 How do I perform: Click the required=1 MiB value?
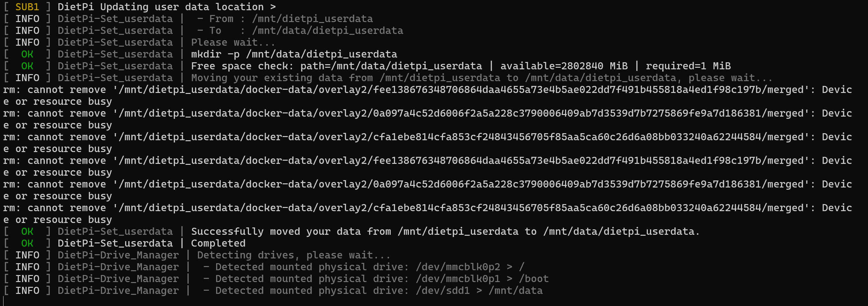coord(688,66)
